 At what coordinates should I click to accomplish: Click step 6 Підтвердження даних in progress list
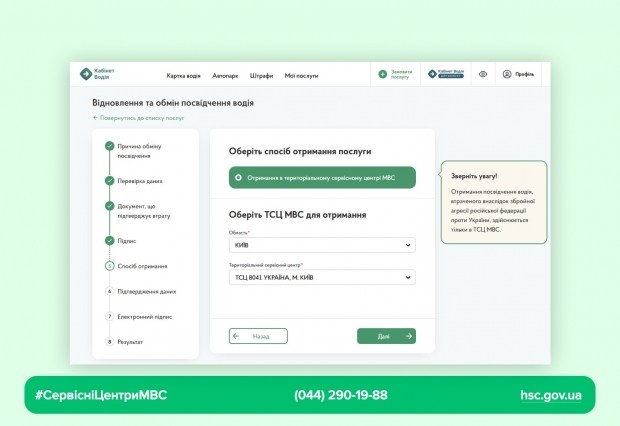click(x=146, y=291)
